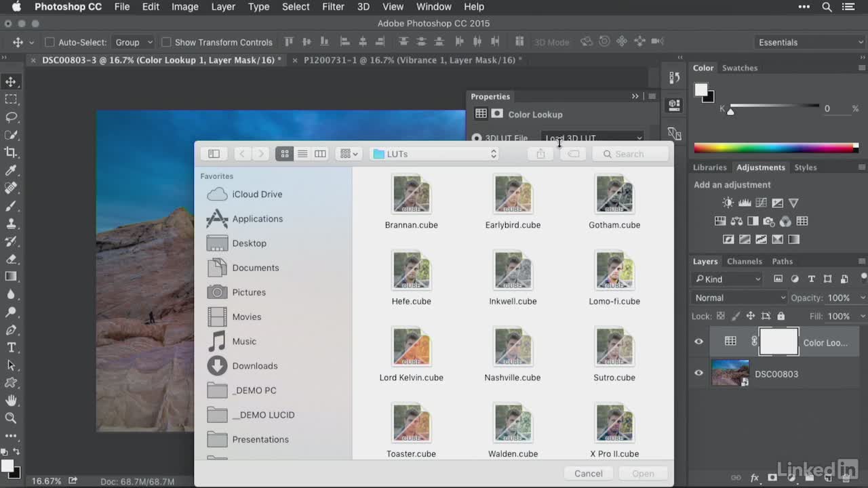This screenshot has height=488, width=868.
Task: Switch to the Channels tab
Action: click(x=745, y=261)
